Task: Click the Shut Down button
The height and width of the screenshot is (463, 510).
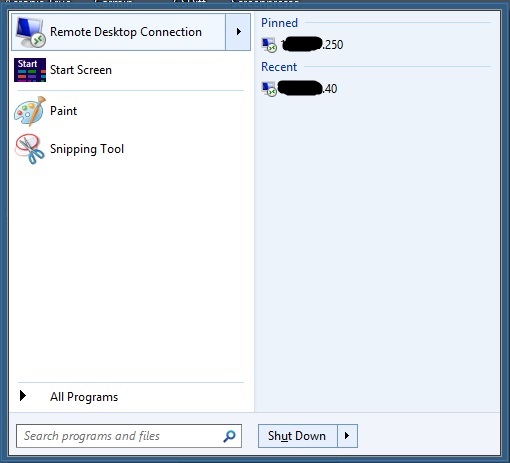Action: [x=298, y=436]
